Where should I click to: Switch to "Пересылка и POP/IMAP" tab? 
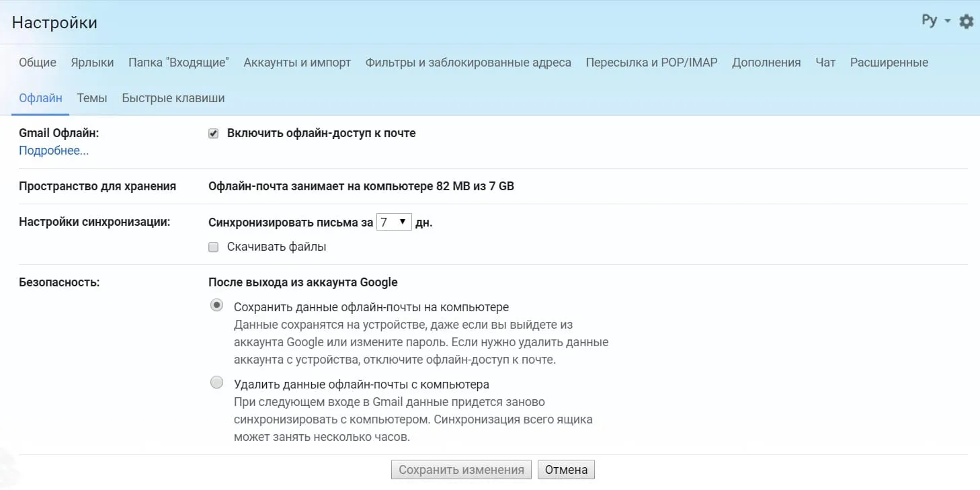[x=651, y=62]
